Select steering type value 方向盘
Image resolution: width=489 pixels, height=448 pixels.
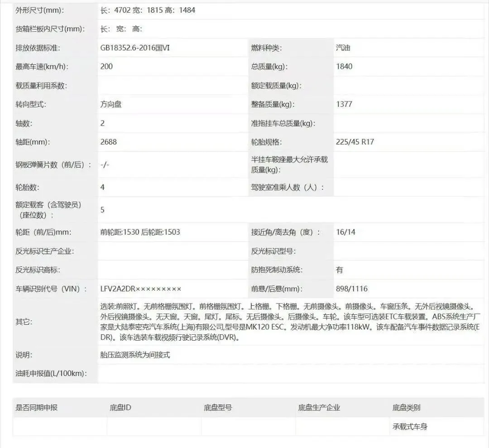tap(111, 104)
